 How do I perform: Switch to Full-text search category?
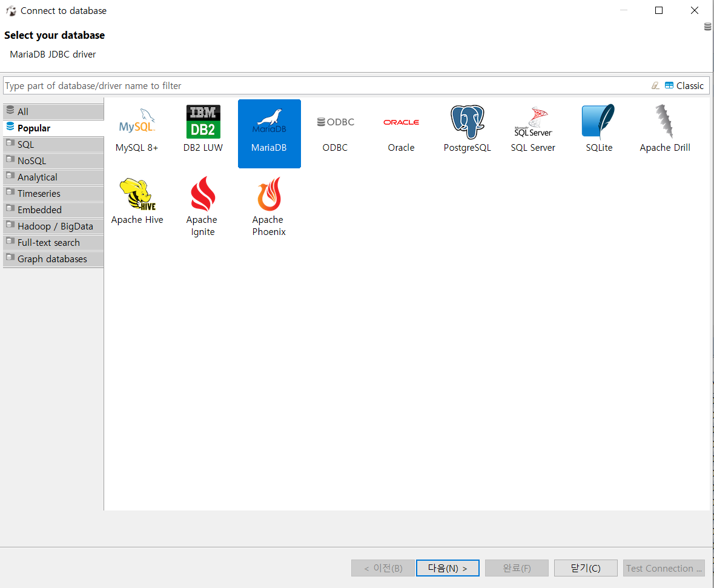point(53,243)
